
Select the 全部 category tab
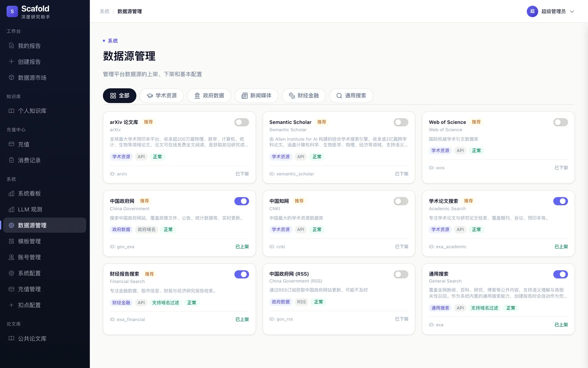[119, 96]
